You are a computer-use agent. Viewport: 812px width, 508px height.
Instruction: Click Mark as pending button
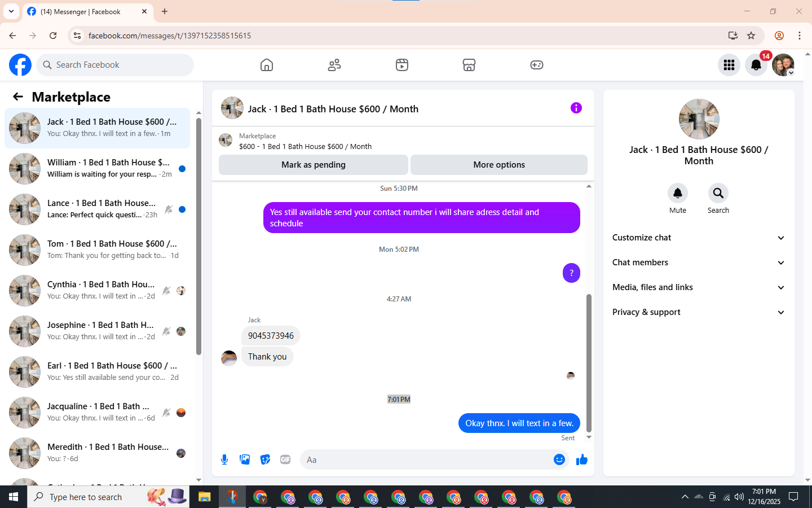(x=314, y=165)
